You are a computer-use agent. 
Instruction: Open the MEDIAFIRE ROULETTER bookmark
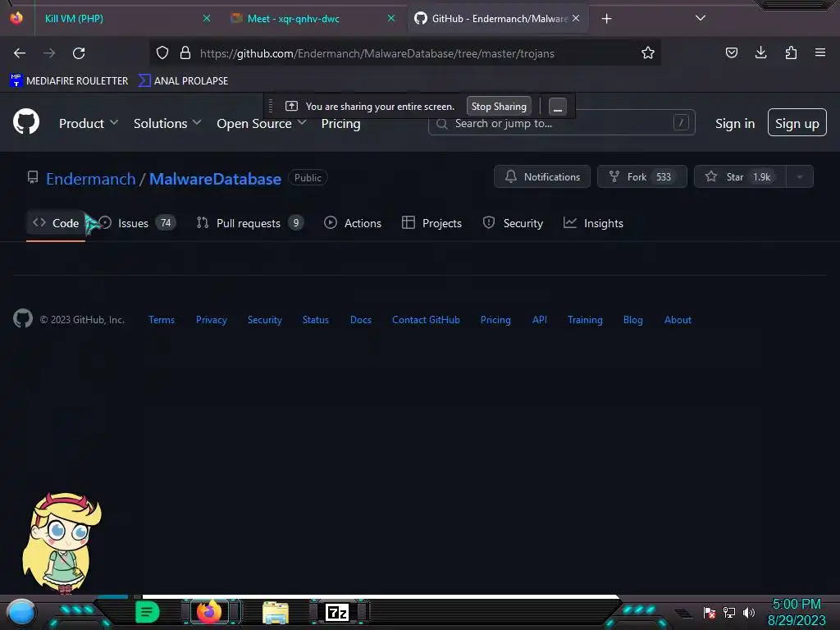69,81
